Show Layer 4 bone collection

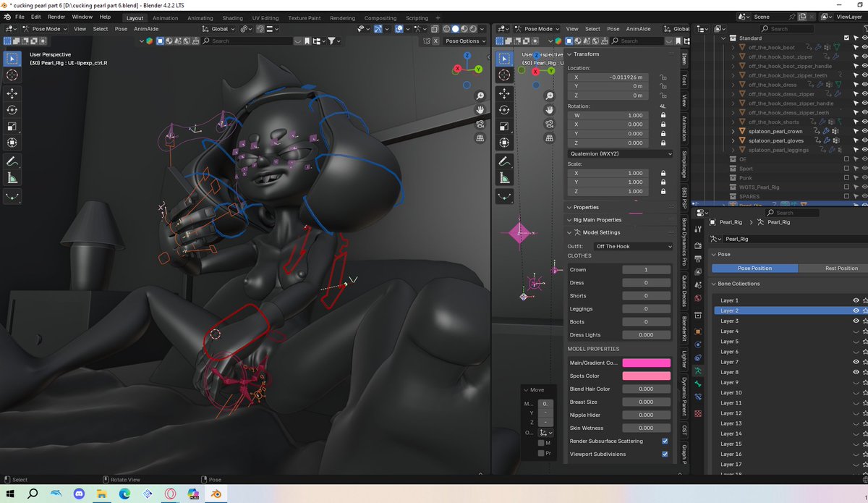(856, 331)
